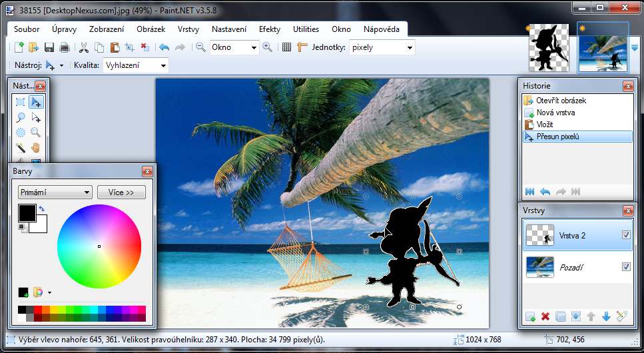Swap primary and secondary colors arrow
644x353 pixels.
pos(41,208)
